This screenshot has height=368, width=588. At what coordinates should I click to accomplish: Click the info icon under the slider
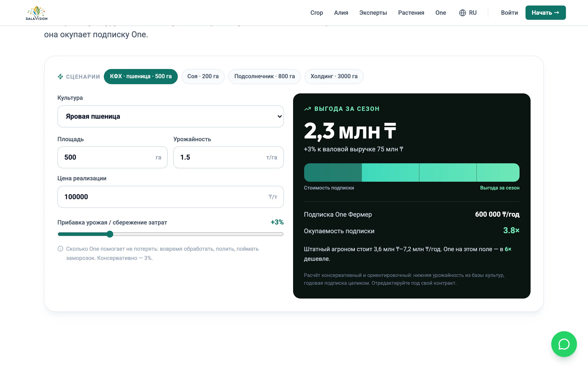point(60,249)
